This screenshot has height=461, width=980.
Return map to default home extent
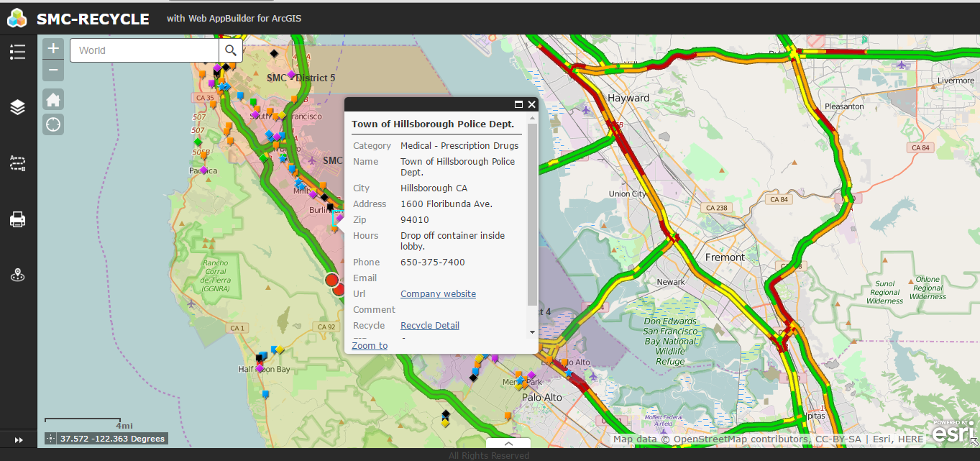click(53, 99)
